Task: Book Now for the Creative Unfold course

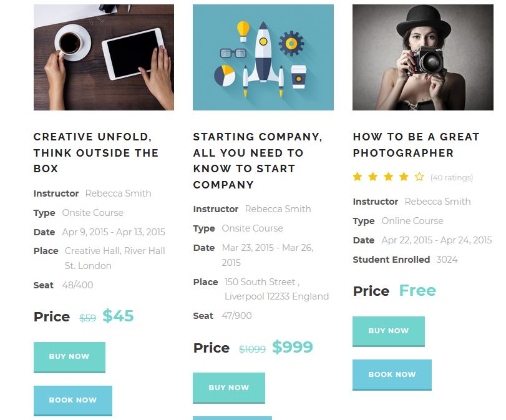Action: point(73,401)
